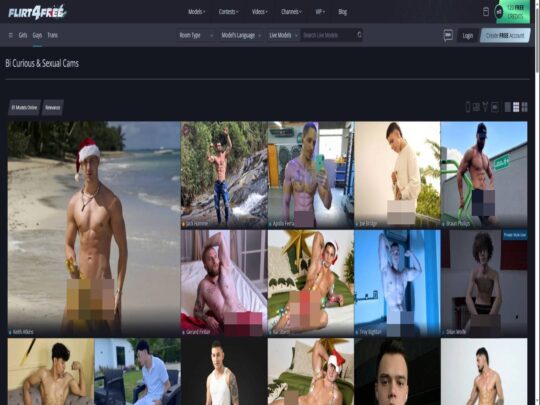Open the live chat speech bubble icon

(x=448, y=35)
